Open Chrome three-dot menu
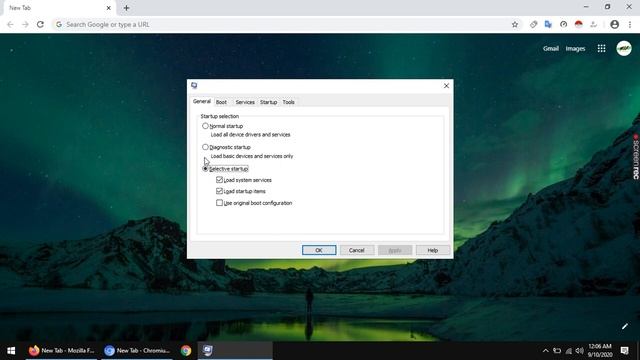 pos(630,24)
